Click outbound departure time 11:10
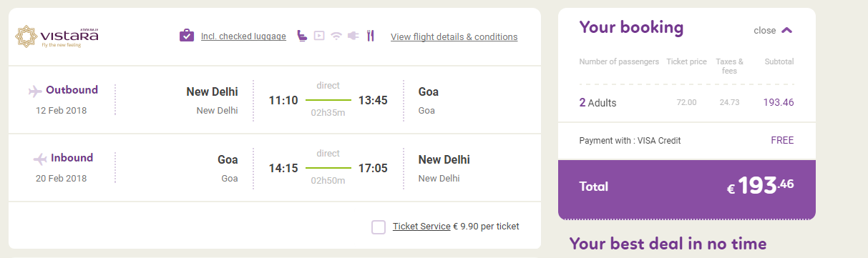 coord(283,100)
